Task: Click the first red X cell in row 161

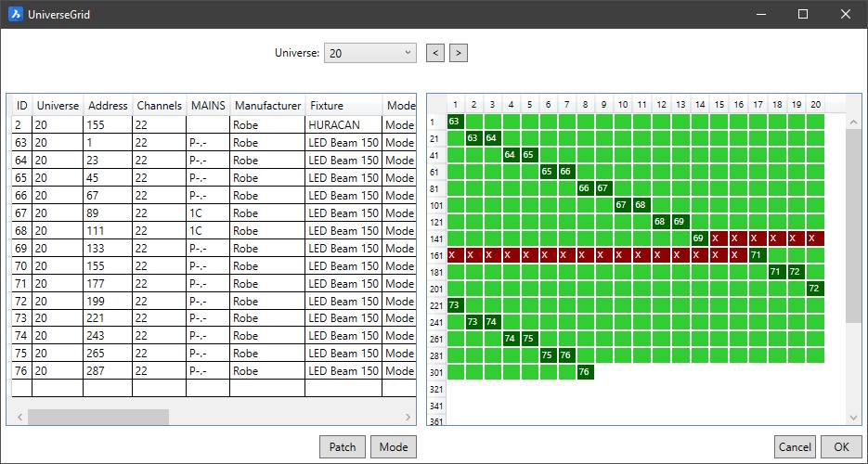Action: pos(454,254)
